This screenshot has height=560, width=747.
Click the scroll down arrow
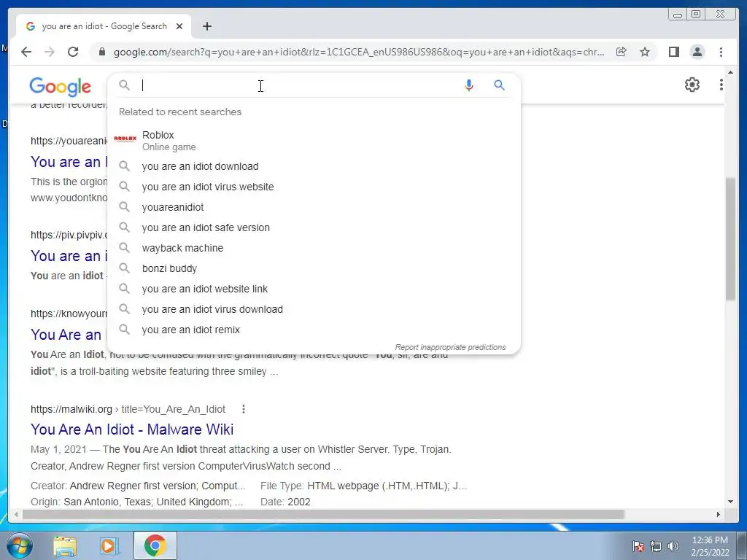click(x=730, y=502)
